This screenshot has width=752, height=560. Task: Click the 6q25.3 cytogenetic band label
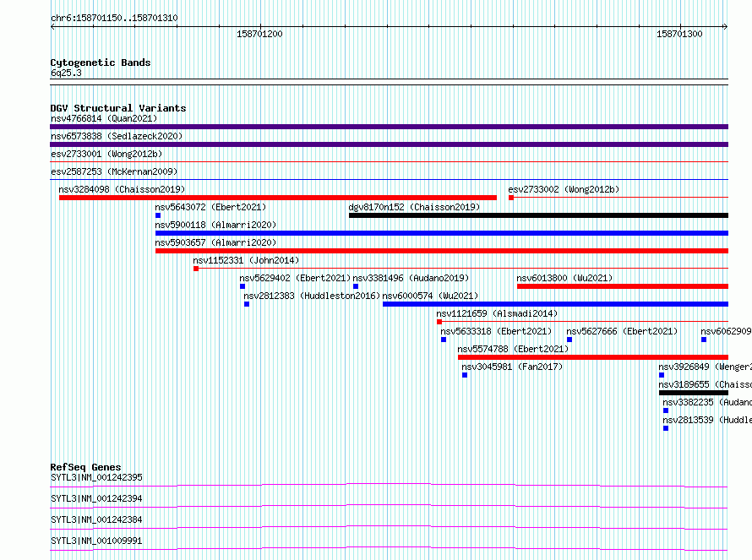pos(66,73)
